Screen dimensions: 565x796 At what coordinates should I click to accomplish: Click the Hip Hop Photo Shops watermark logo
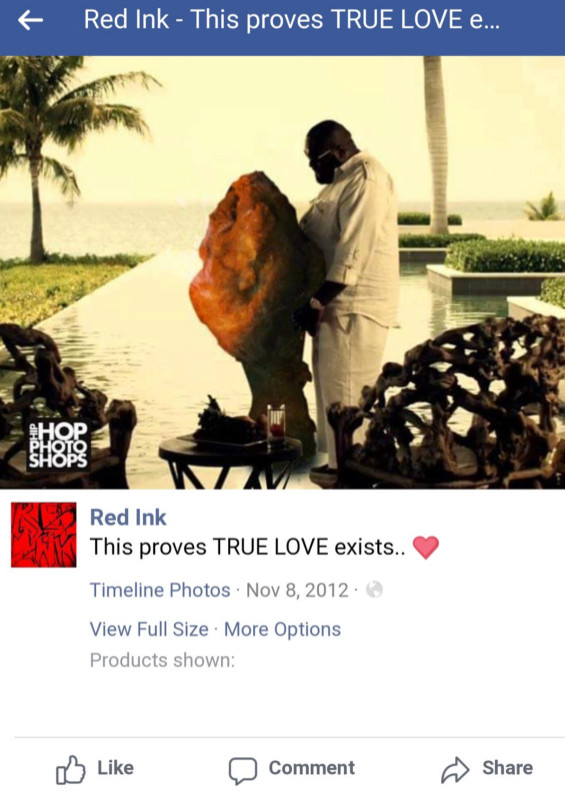point(58,445)
